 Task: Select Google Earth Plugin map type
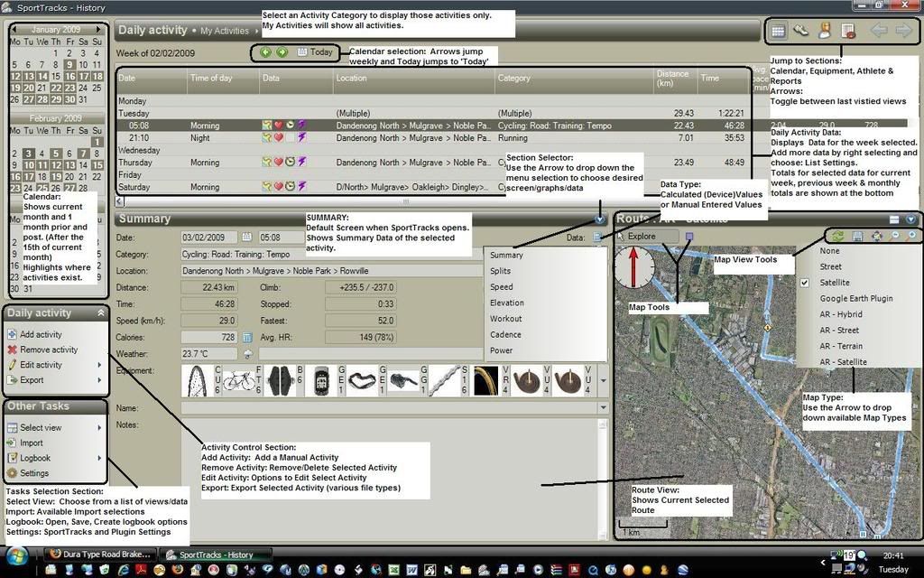tap(855, 298)
